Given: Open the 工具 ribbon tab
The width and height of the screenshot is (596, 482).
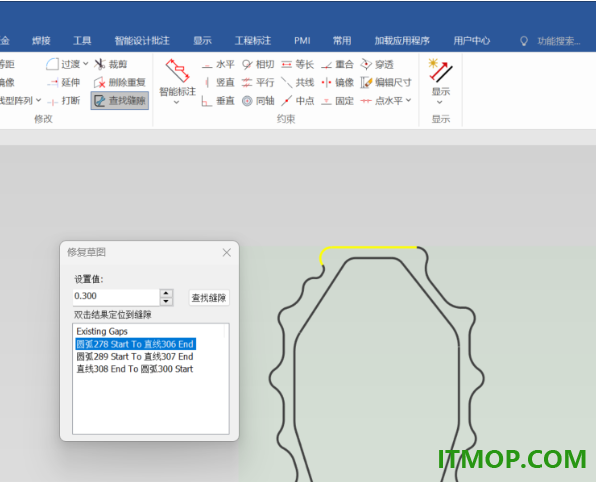Looking at the screenshot, I should click(82, 41).
